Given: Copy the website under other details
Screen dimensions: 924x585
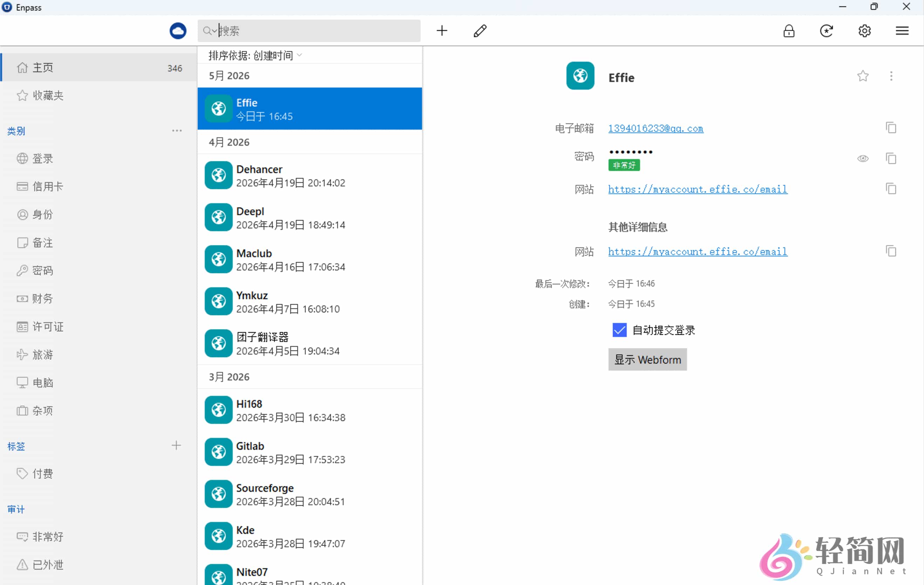Looking at the screenshot, I should (x=891, y=251).
